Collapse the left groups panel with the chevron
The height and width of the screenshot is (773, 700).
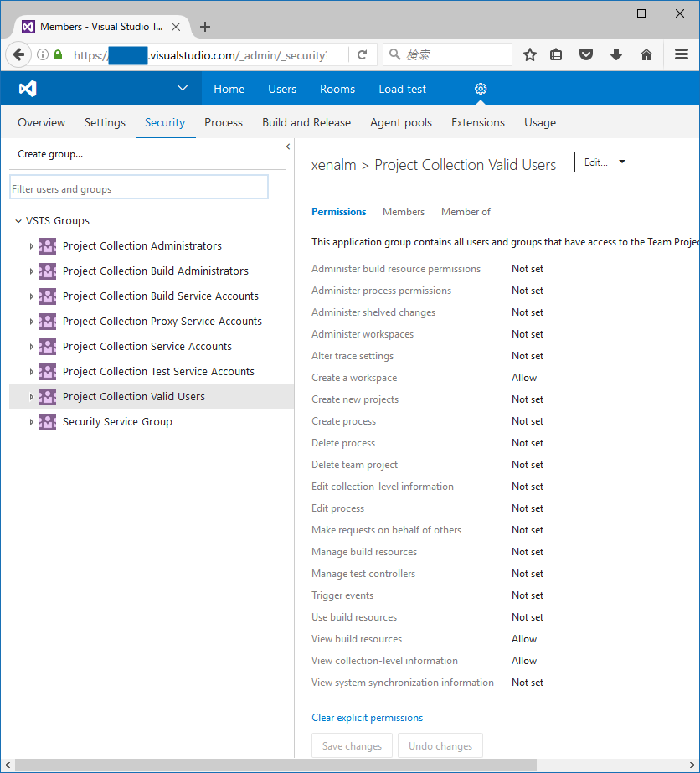(x=288, y=147)
